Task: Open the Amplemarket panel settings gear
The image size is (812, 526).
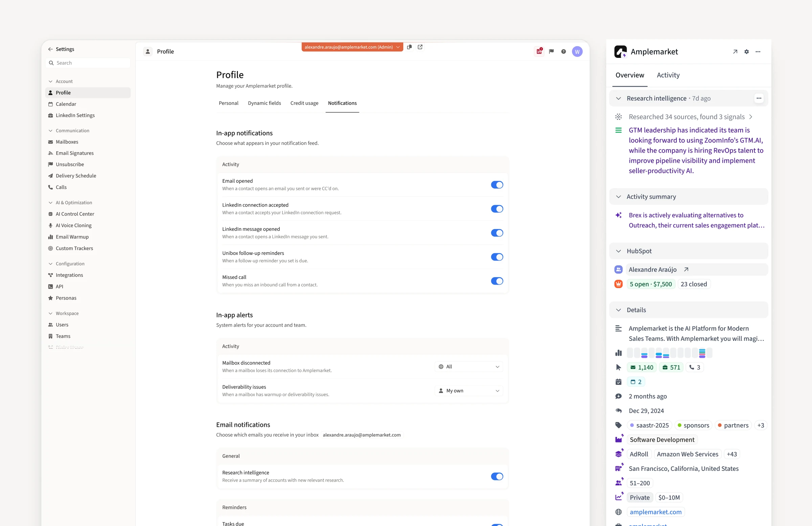Action: pyautogui.click(x=746, y=52)
